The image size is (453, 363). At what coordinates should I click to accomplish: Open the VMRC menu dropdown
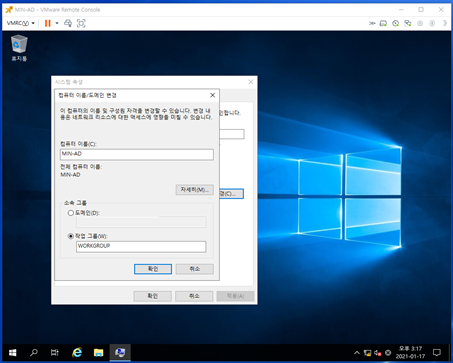pyautogui.click(x=21, y=23)
